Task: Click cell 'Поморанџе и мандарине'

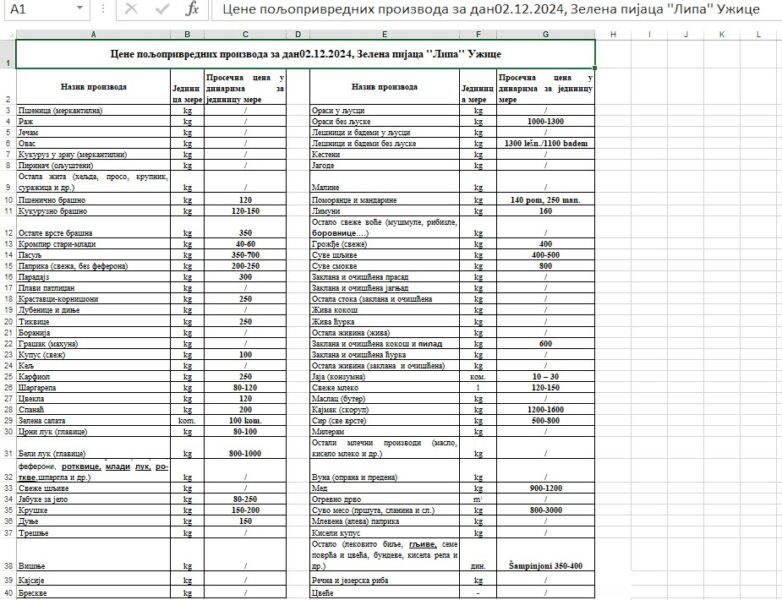Action: (385, 200)
